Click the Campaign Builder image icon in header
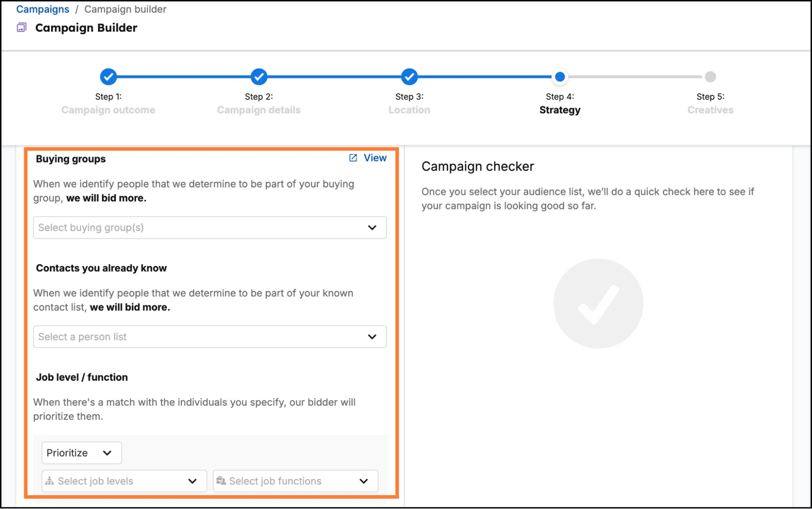 click(x=21, y=27)
